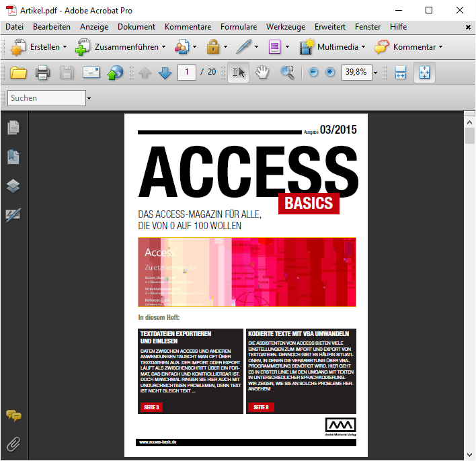The image size is (476, 461).
Task: Toggle fit-one-full-page view
Action: pos(424,73)
